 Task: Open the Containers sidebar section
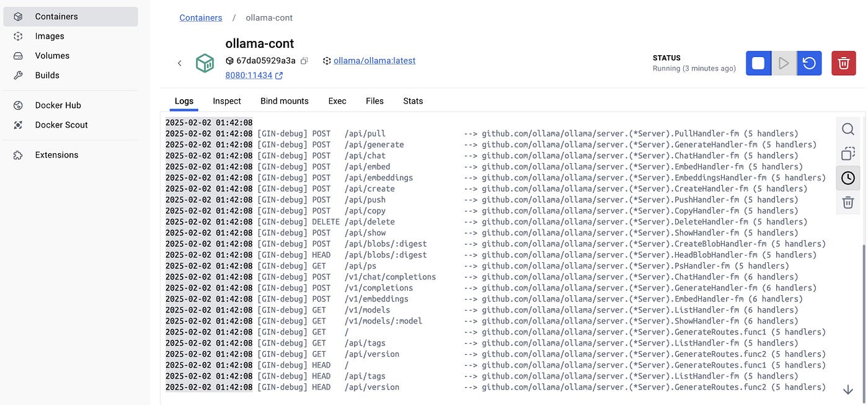71,17
